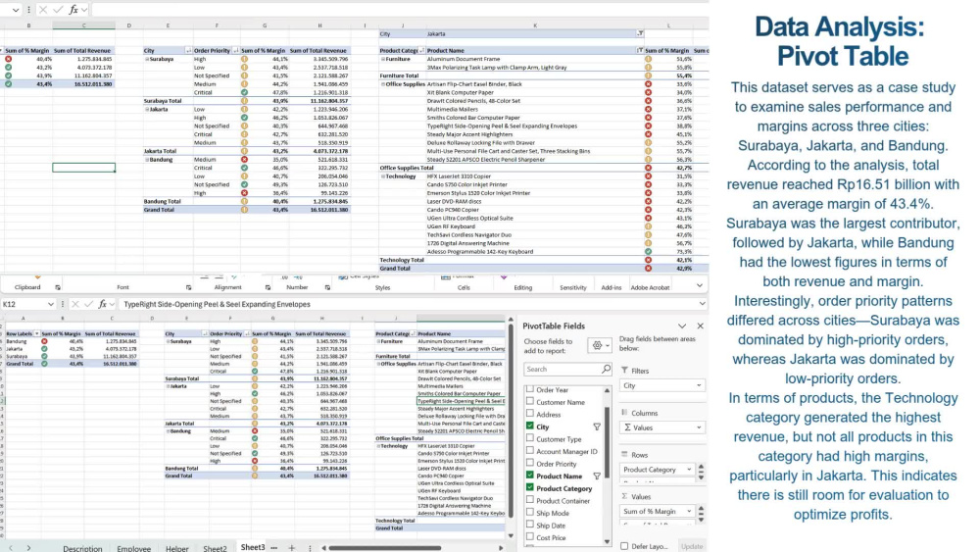Open City field filter funnel in field list
The image size is (980, 552).
coord(597,427)
